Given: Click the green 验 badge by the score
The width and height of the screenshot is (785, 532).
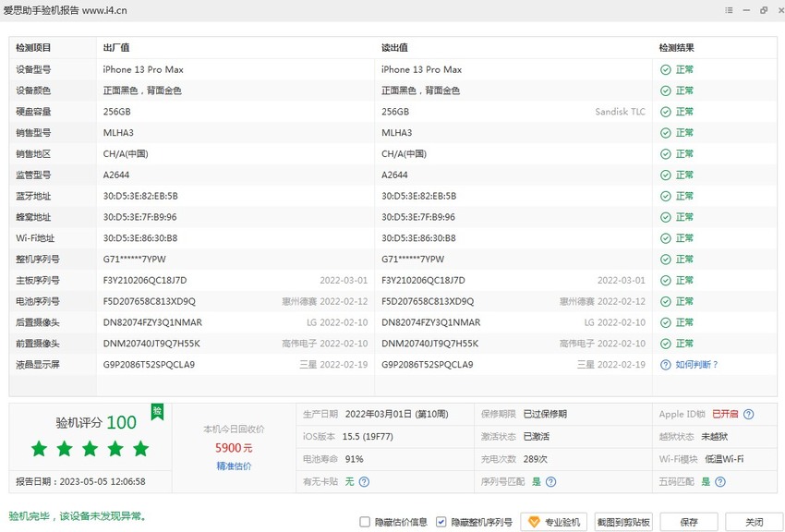Looking at the screenshot, I should pyautogui.click(x=157, y=412).
